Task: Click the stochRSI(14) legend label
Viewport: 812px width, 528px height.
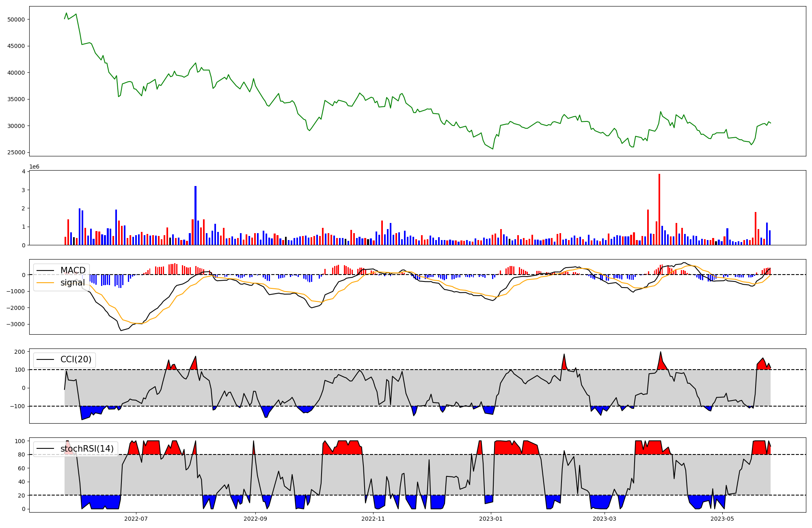Action: [87, 449]
